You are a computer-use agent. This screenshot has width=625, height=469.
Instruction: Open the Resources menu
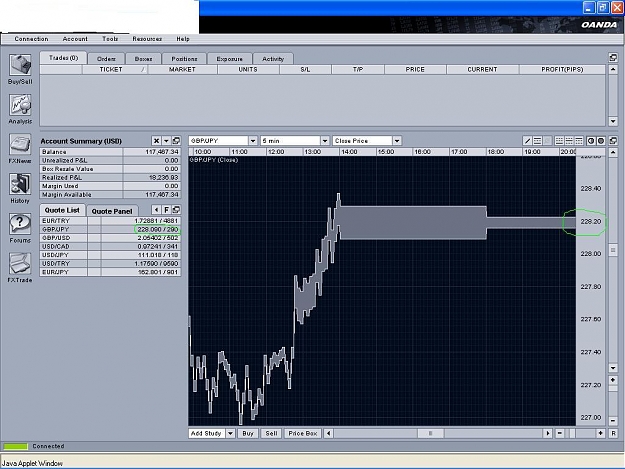coord(147,39)
